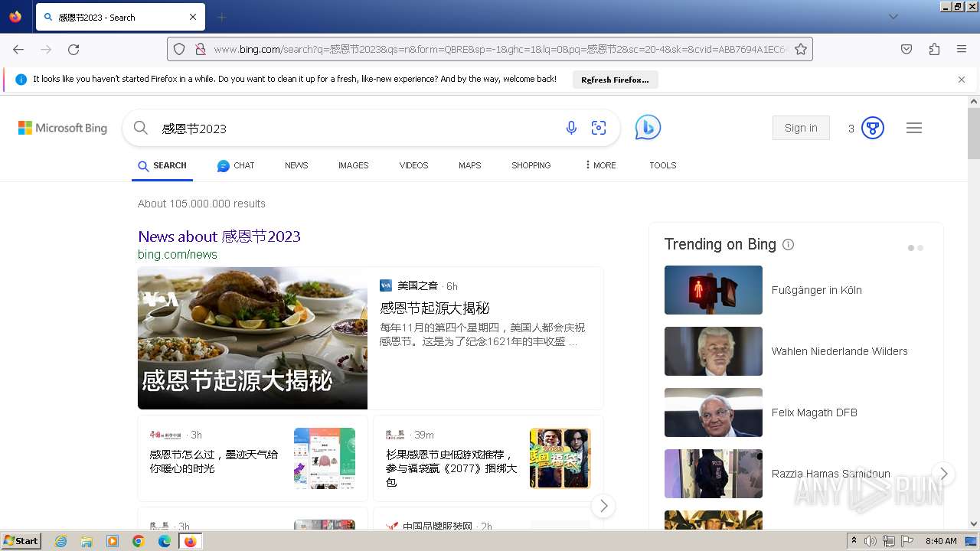Launch Chrome from taskbar
The image size is (980, 551).
click(x=139, y=541)
